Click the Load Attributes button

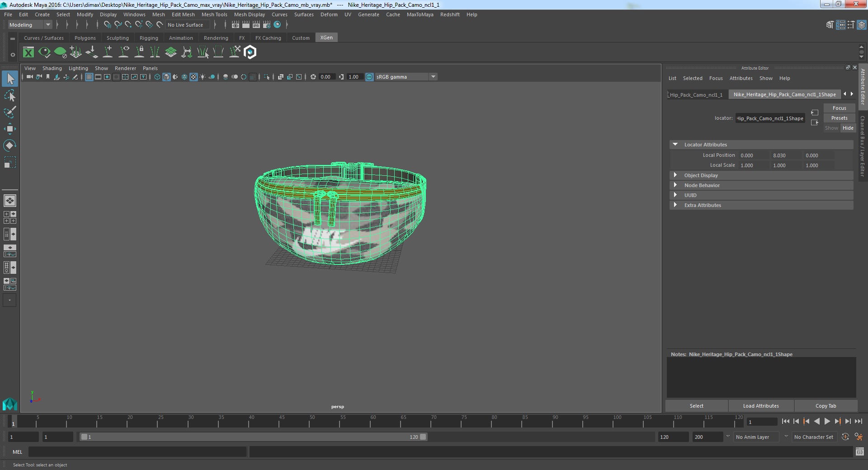pos(761,406)
